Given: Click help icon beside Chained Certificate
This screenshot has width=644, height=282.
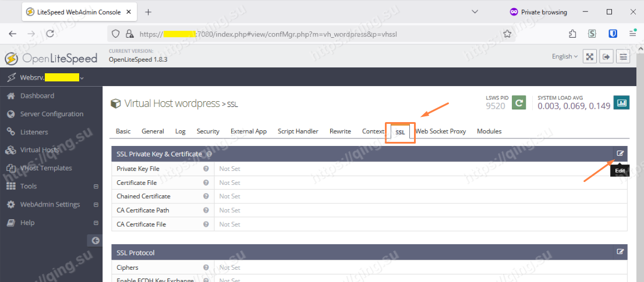Looking at the screenshot, I should pos(206,197).
